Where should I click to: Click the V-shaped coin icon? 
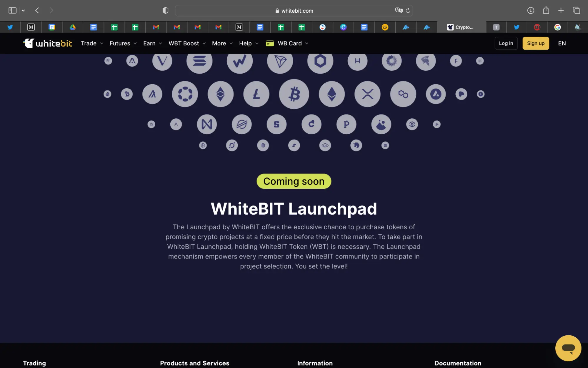coord(162,61)
